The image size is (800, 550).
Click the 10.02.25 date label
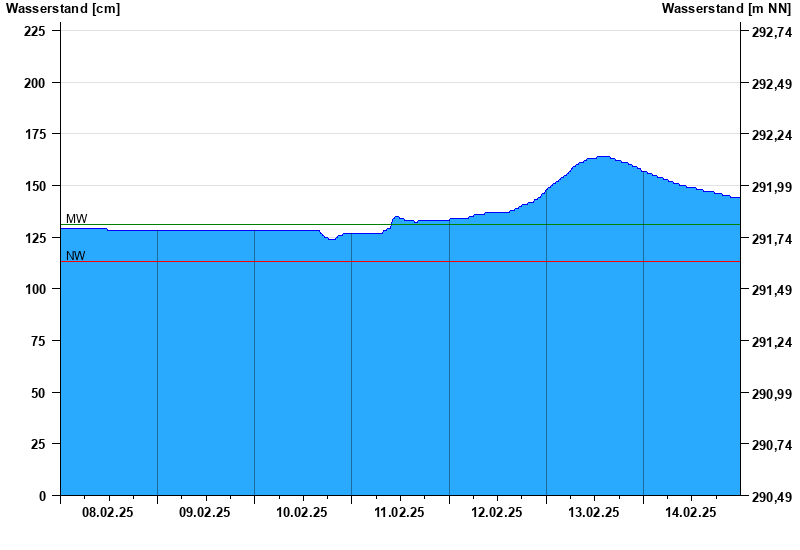pos(302,512)
